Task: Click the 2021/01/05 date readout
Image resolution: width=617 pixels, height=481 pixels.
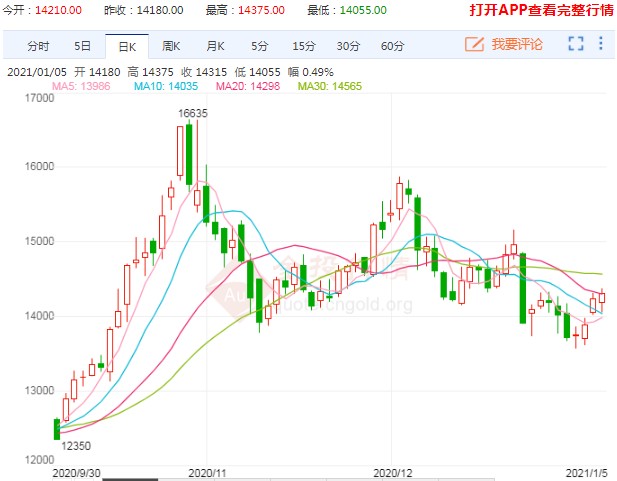Action: click(37, 72)
